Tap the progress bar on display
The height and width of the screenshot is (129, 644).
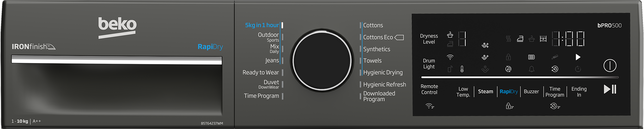pos(520,77)
